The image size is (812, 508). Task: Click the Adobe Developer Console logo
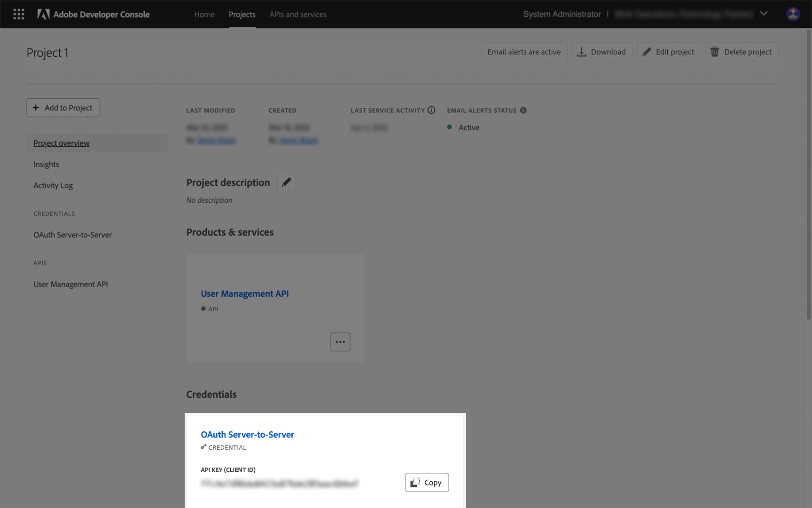pyautogui.click(x=94, y=14)
